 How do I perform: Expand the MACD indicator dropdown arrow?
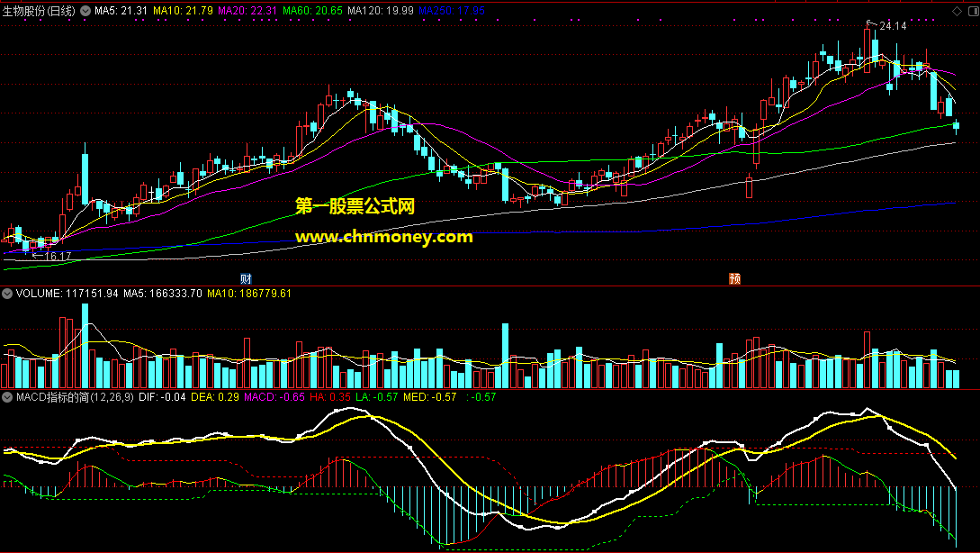7,397
